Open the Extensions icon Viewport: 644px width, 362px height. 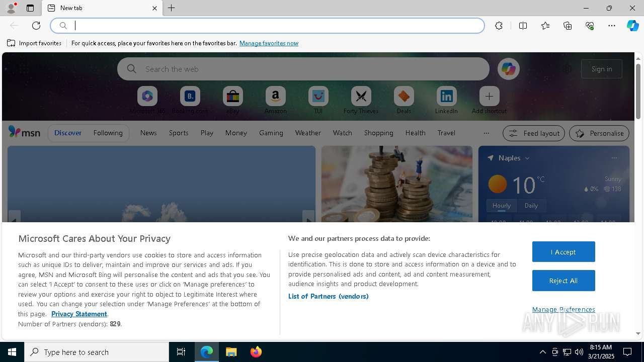[x=499, y=26]
